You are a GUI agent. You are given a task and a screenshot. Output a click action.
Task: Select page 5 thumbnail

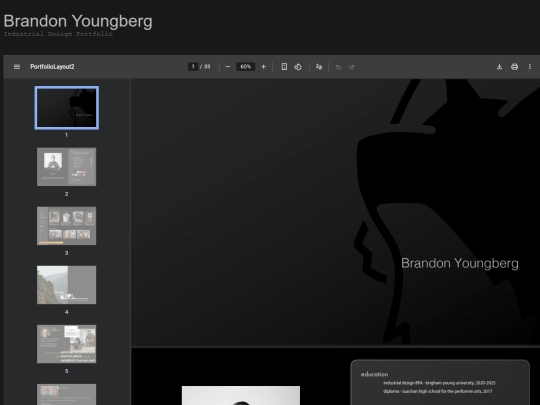(66, 344)
